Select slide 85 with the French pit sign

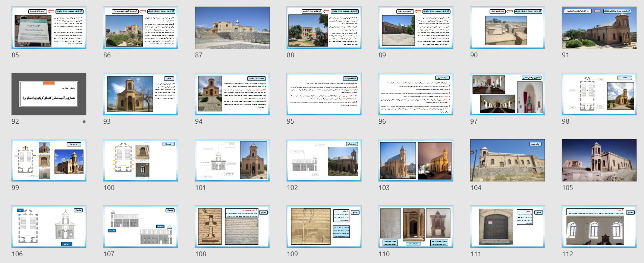(49, 28)
